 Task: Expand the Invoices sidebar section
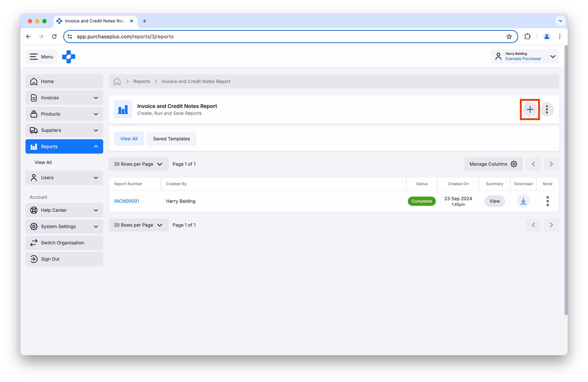[x=64, y=98]
